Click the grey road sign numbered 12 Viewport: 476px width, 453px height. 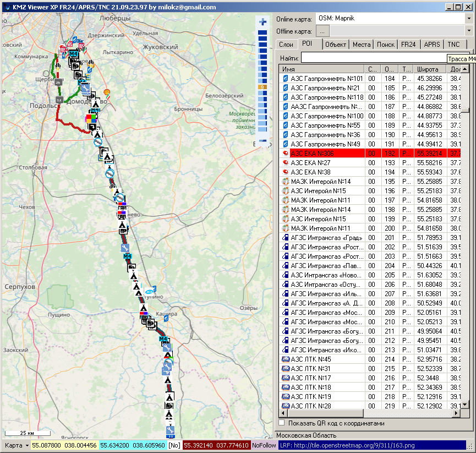pos(59,100)
